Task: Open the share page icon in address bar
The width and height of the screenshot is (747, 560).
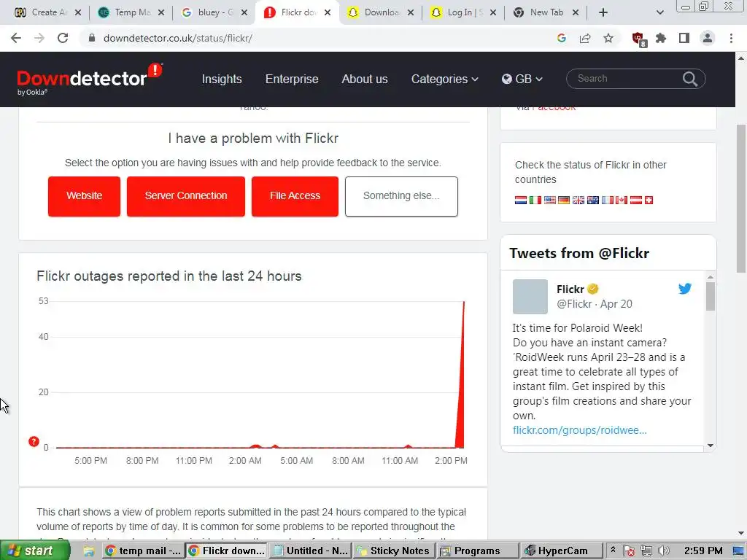Action: coord(585,38)
